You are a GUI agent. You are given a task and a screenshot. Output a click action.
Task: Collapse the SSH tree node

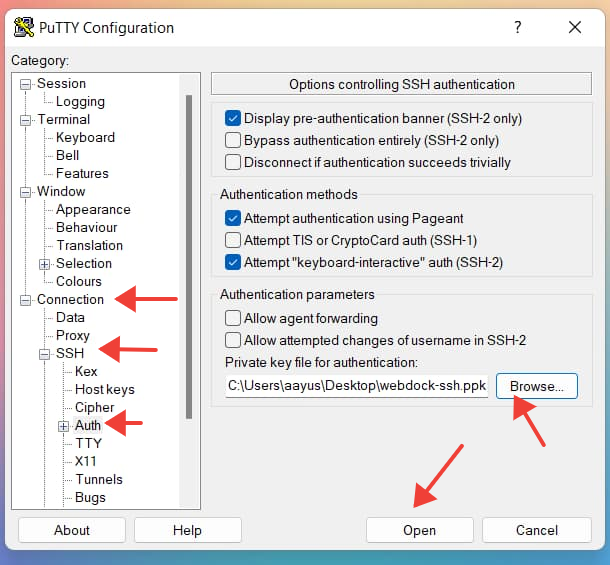44,354
